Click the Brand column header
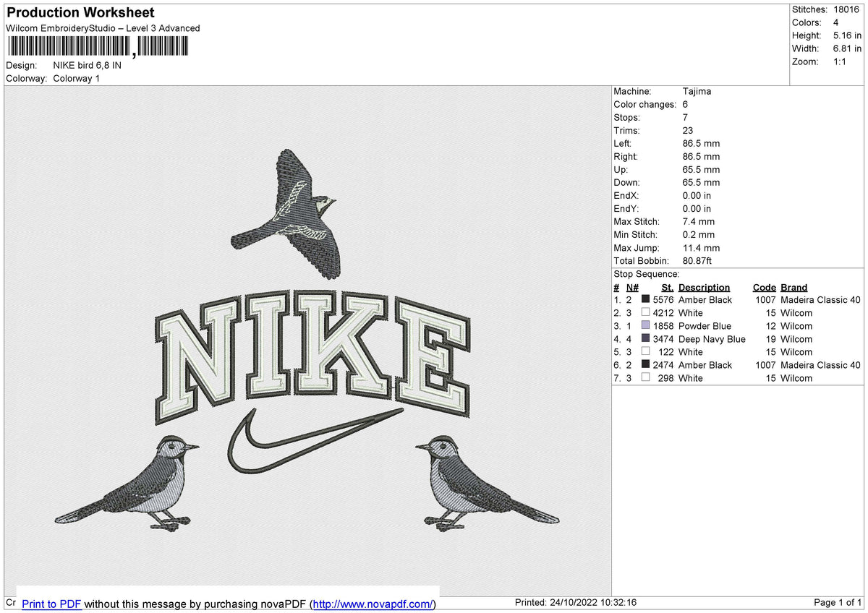This screenshot has height=613, width=868. 793,287
